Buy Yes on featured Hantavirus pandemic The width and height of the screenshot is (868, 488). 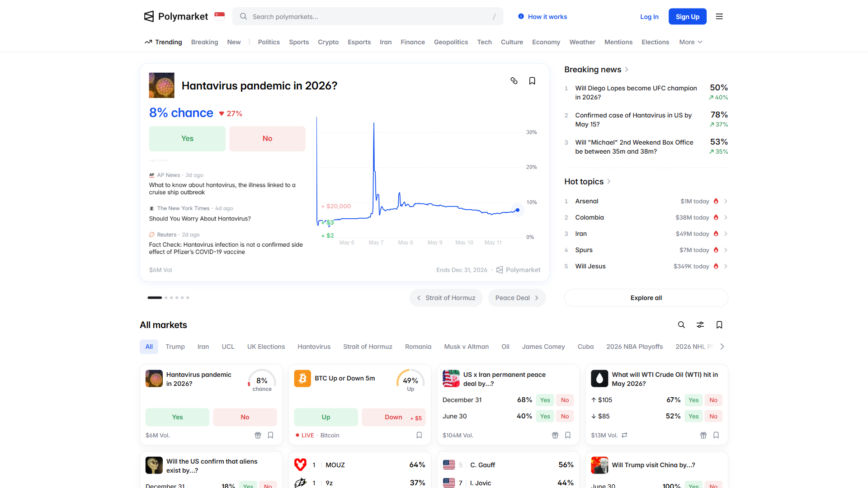point(187,139)
